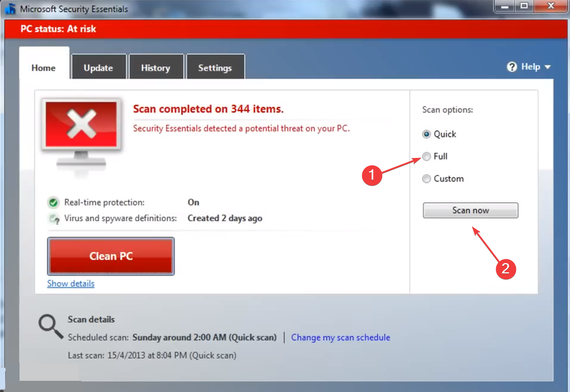Choose the Custom scan radio button
570x392 pixels.
427,179
